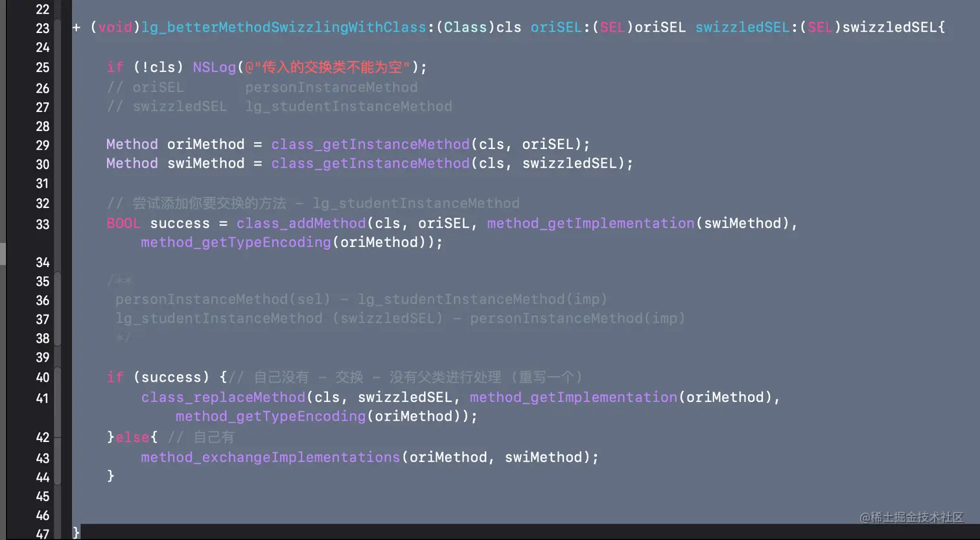Screen dimensions: 980x540
Task: Click the comment '// 自己有' on line 42
Action: click(x=201, y=438)
